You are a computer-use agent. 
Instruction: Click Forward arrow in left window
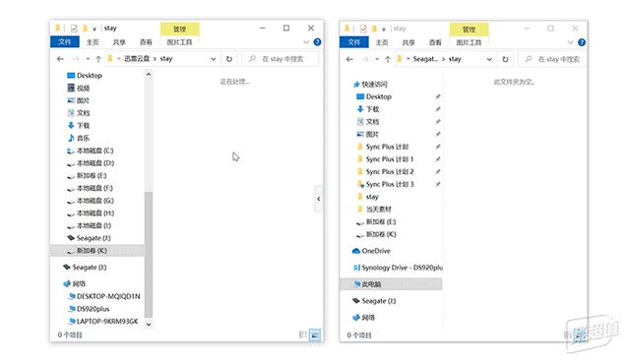click(76, 59)
